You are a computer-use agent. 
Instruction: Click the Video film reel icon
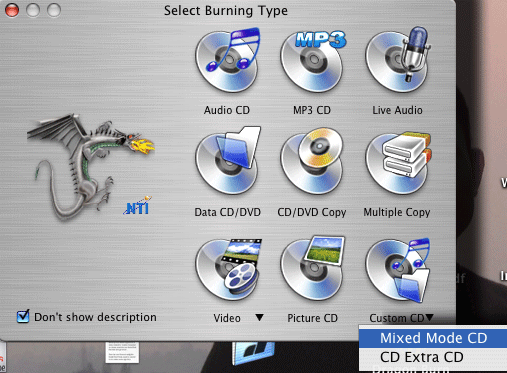228,269
